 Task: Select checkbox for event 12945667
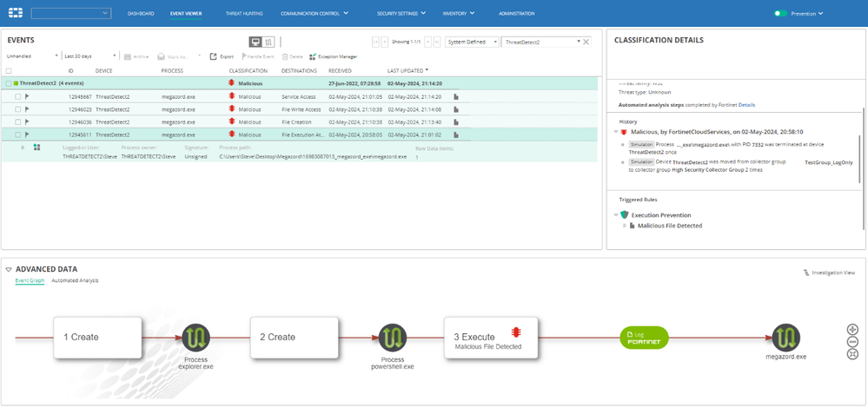coord(18,96)
